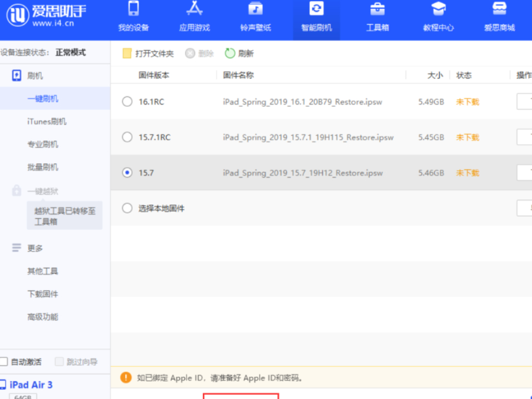The image size is (532, 399).
Task: Click the 越狱工具已转移至工具箱 tooltip note
Action: (64, 216)
